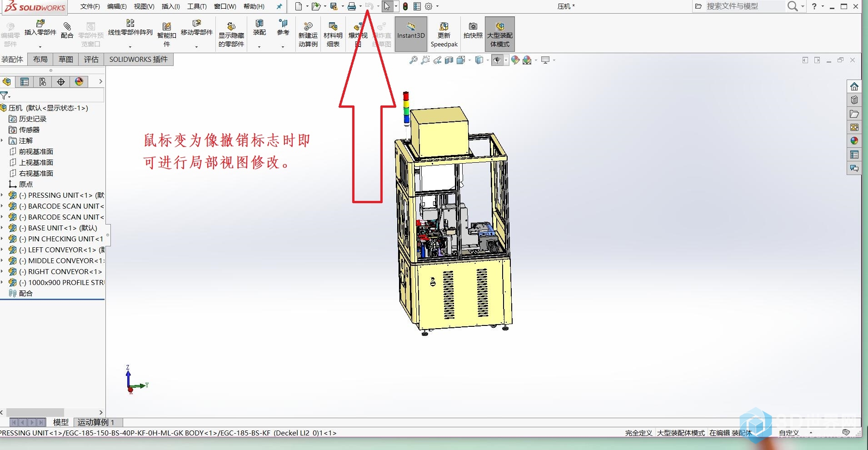The height and width of the screenshot is (450, 868).
Task: Click 线性零部件阵列 pattern tool
Action: pyautogui.click(x=130, y=27)
